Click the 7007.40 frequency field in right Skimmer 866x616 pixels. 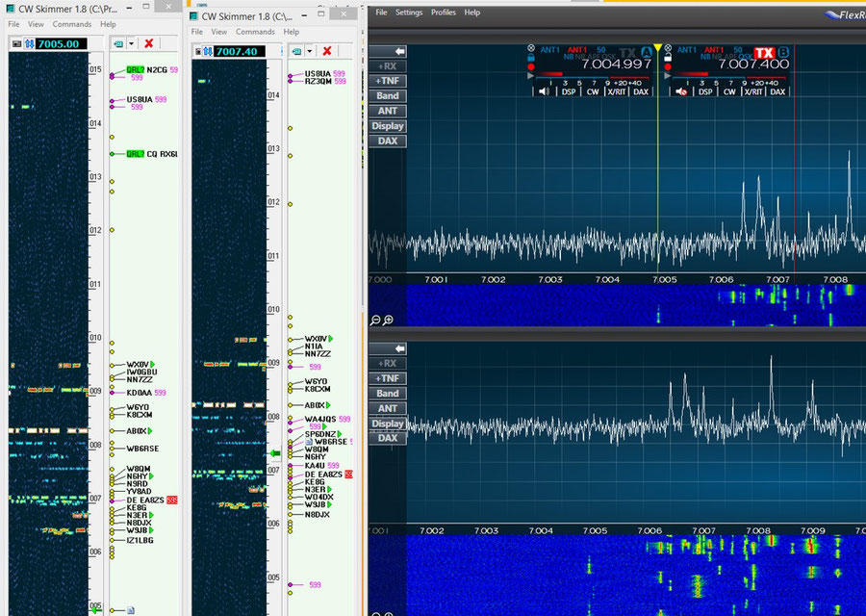coord(236,51)
